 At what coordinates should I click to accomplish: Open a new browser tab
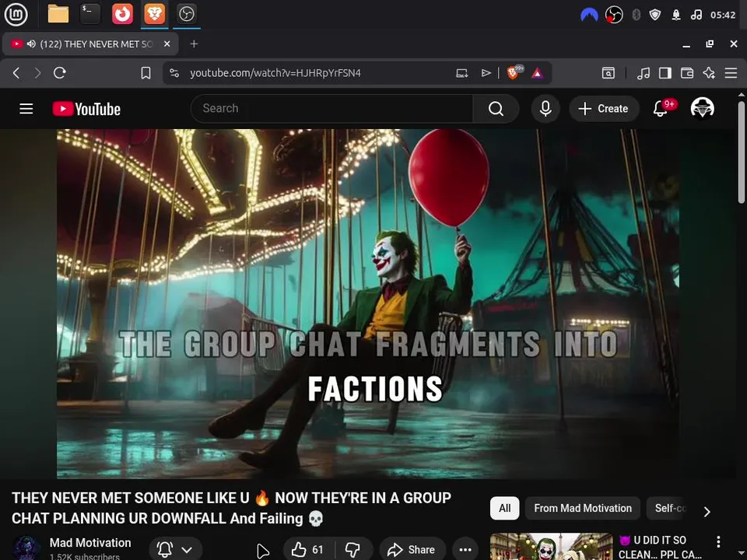[x=194, y=44]
